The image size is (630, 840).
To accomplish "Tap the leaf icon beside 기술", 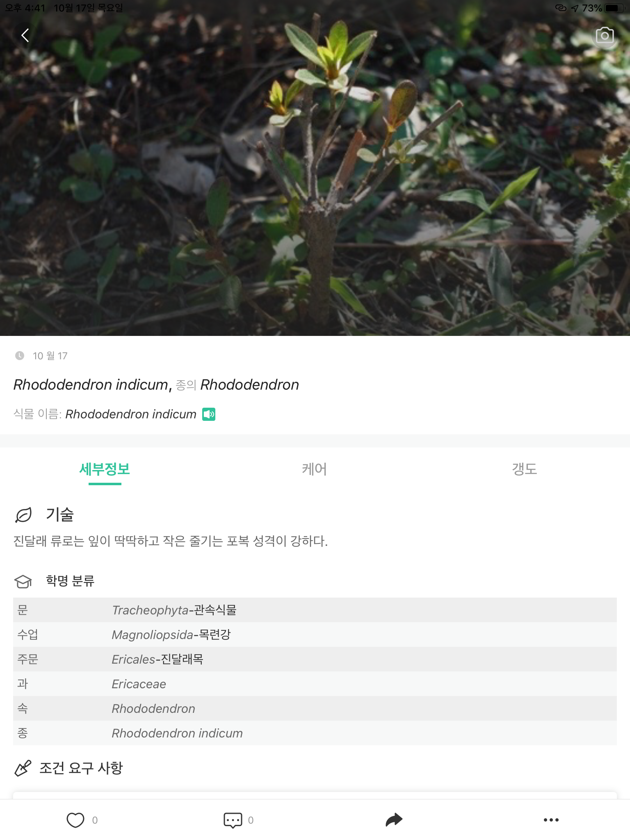I will [23, 515].
